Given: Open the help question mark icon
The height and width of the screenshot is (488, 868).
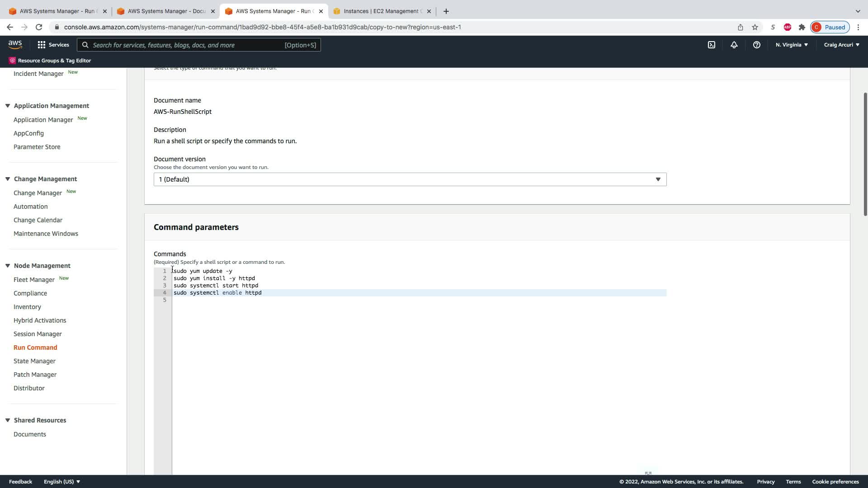Looking at the screenshot, I should (x=756, y=45).
